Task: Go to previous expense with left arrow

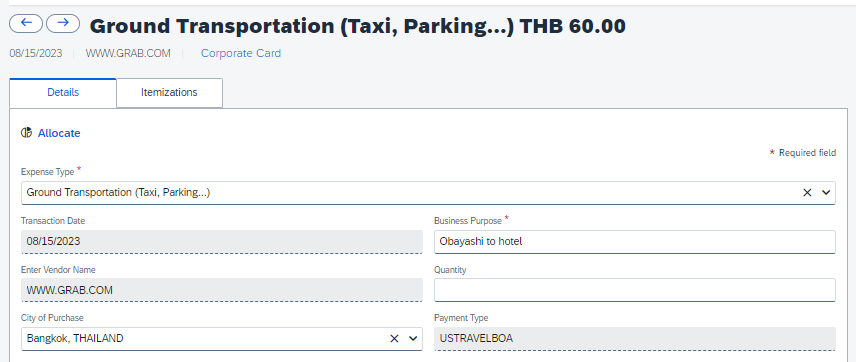Action: (x=26, y=23)
